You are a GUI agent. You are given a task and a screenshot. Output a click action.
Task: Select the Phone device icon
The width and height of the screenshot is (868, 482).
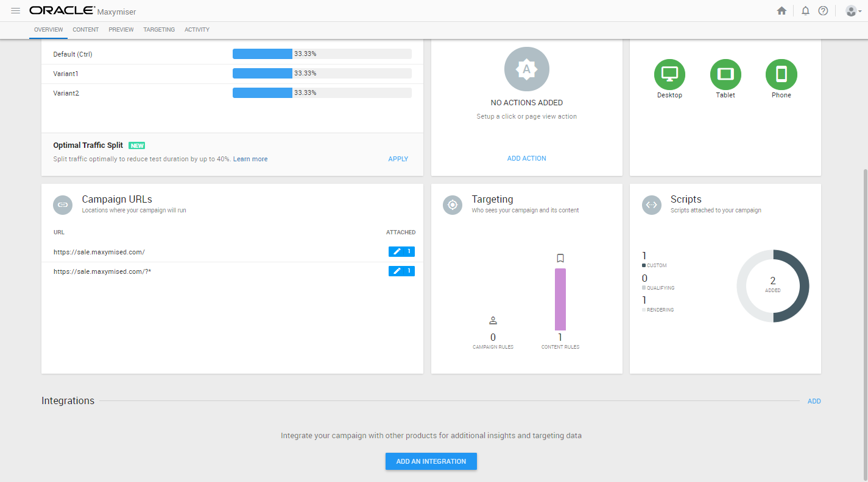pyautogui.click(x=782, y=74)
